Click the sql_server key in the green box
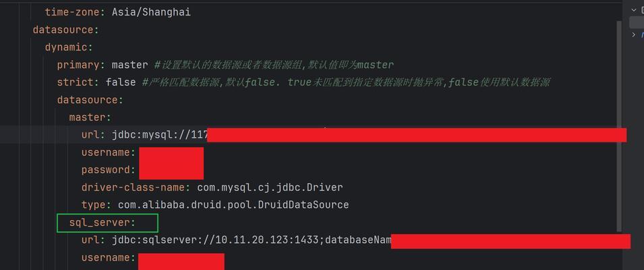The height and width of the screenshot is (270, 644). click(x=102, y=223)
